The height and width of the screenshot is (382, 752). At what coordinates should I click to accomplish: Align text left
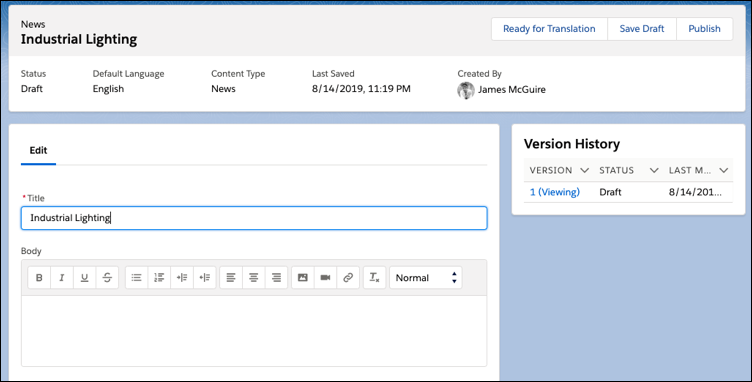click(x=231, y=278)
